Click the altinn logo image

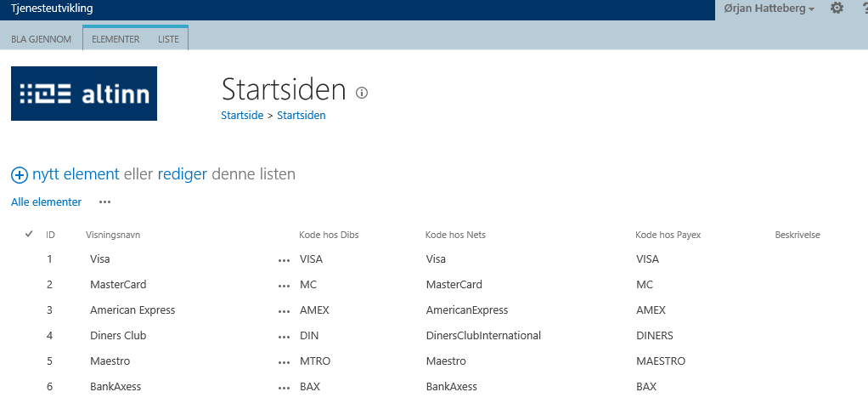pyautogui.click(x=84, y=94)
